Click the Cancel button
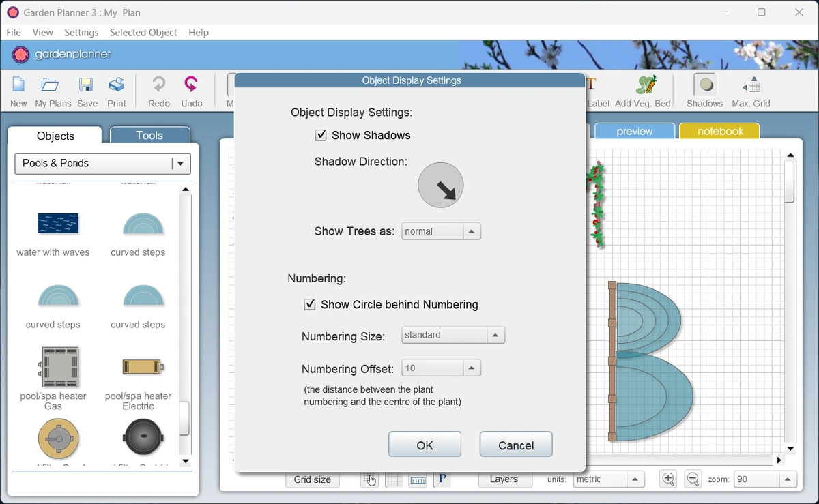The height and width of the screenshot is (504, 819). pyautogui.click(x=516, y=445)
